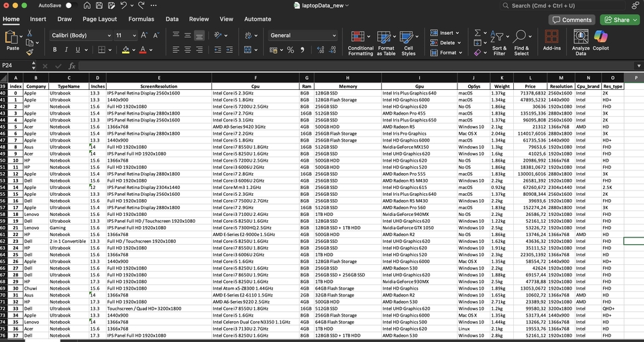Viewport: 644px width, 342px height.
Task: Click the Delete cells button
Action: pos(445,43)
